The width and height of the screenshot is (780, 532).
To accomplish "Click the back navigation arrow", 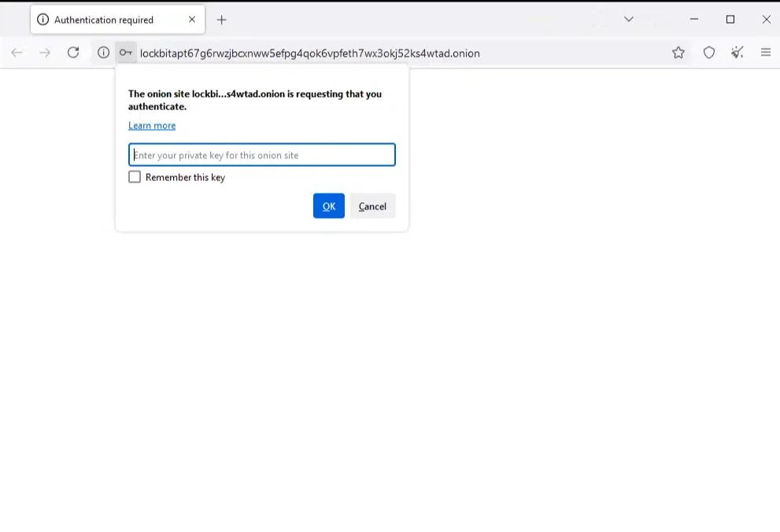I will click(17, 53).
